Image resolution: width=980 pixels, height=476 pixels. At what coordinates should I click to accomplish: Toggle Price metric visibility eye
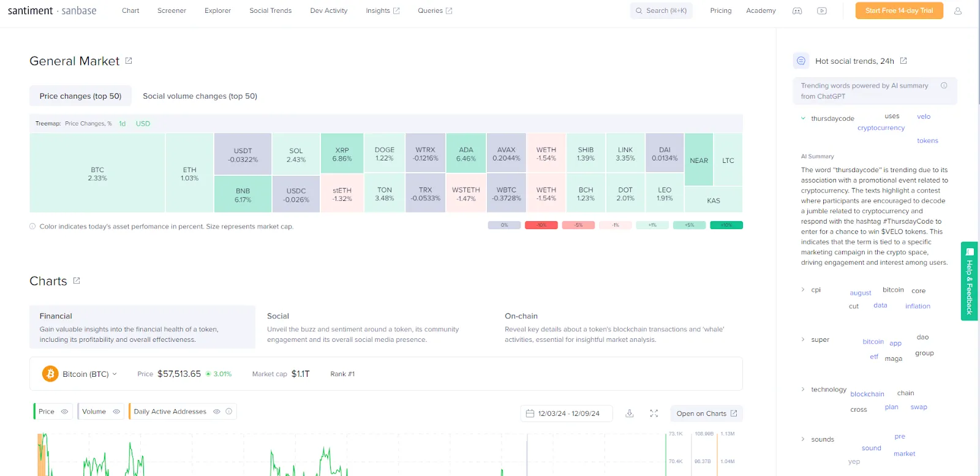64,412
